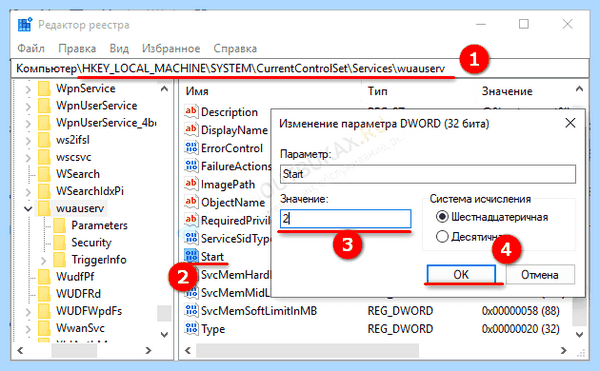Click the WpnService folder icon

44,88
